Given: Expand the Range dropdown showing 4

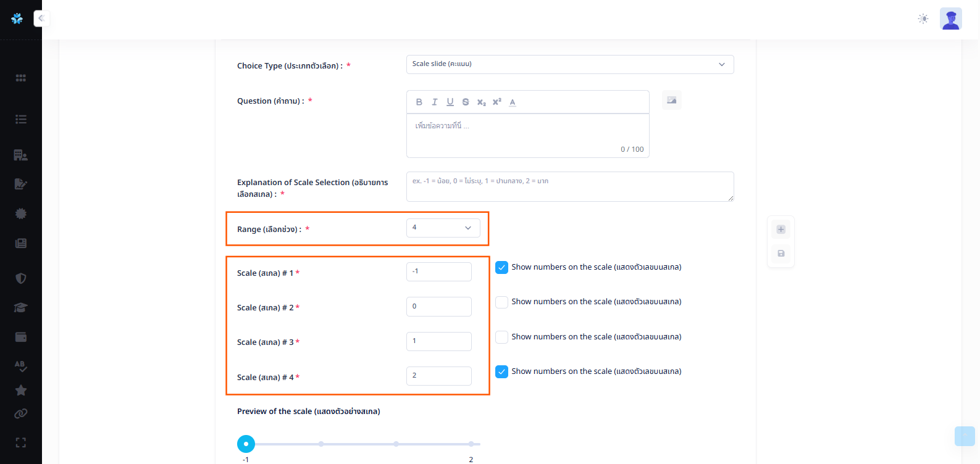Looking at the screenshot, I should pyautogui.click(x=443, y=228).
